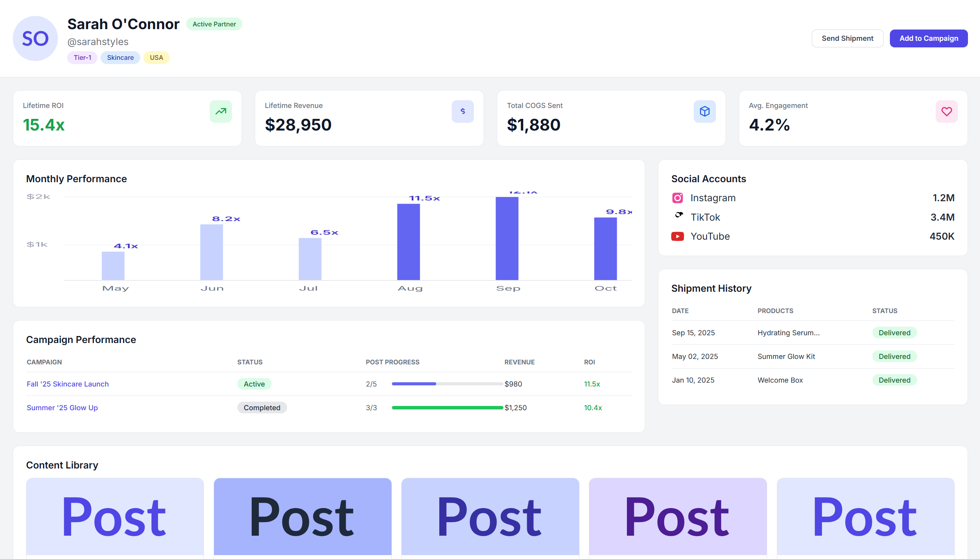The image size is (980, 559).
Task: Click the Fall '25 post progress bar
Action: 447,384
